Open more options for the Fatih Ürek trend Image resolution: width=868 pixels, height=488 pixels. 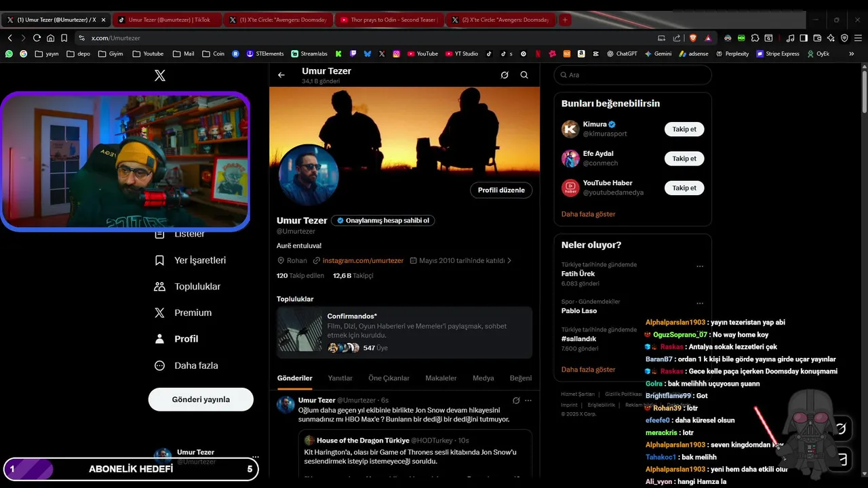700,266
